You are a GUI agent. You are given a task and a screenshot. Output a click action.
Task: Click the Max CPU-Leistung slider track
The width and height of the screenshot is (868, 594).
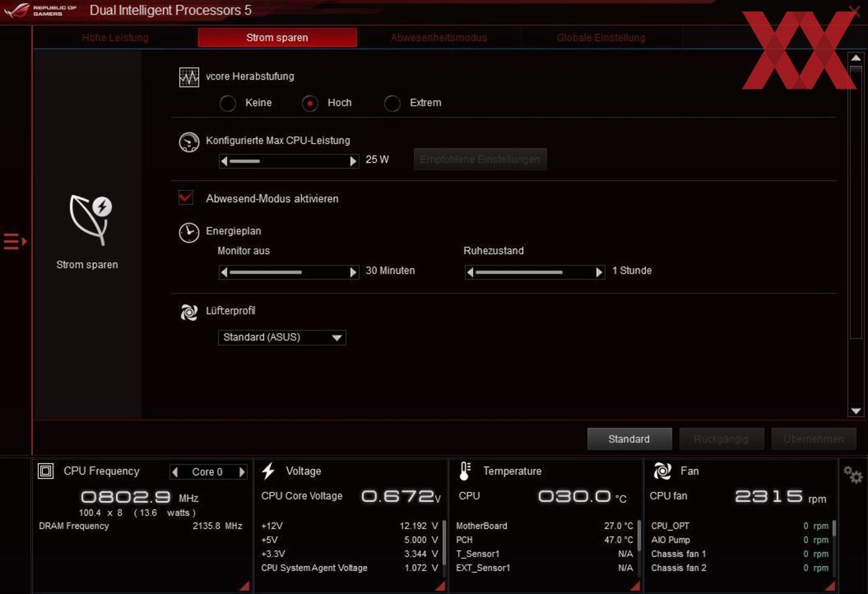[288, 161]
